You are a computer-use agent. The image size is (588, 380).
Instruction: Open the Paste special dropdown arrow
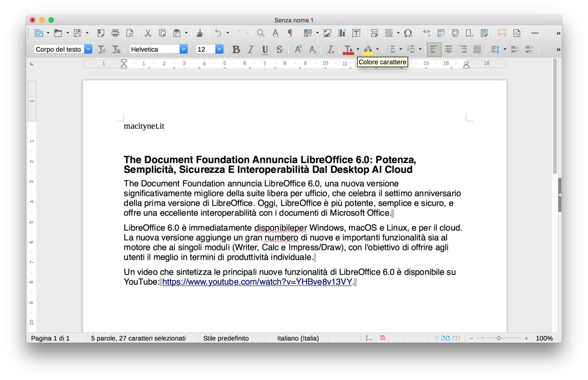pos(186,33)
